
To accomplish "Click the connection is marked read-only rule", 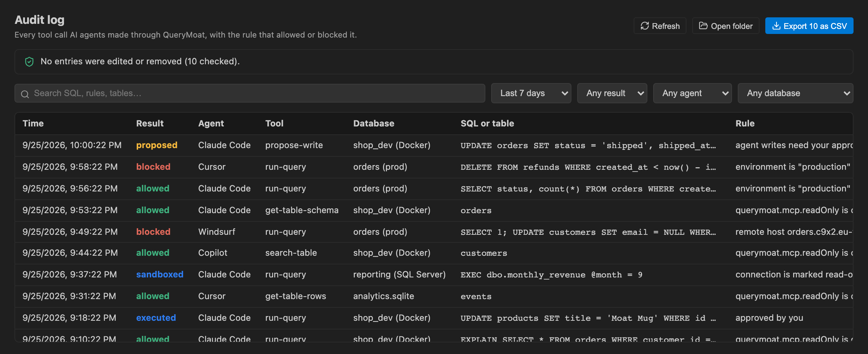I will point(794,275).
